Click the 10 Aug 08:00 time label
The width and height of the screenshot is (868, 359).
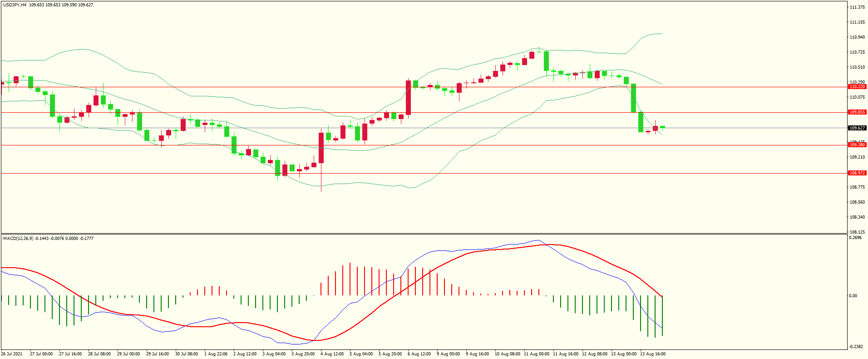[x=508, y=354]
